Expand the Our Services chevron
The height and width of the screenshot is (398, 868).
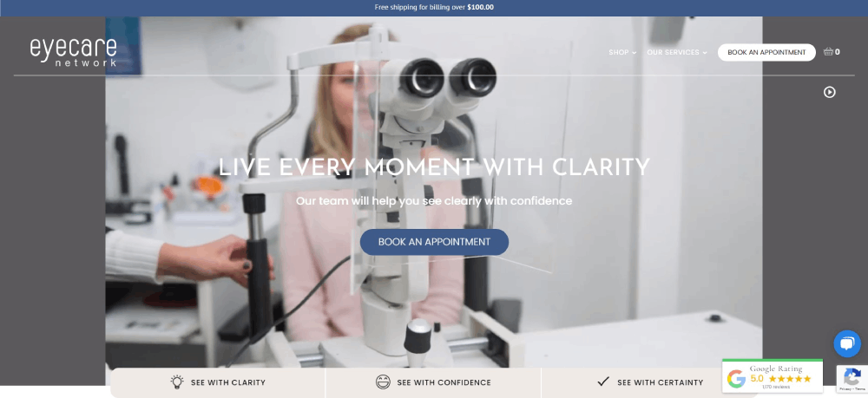point(705,53)
